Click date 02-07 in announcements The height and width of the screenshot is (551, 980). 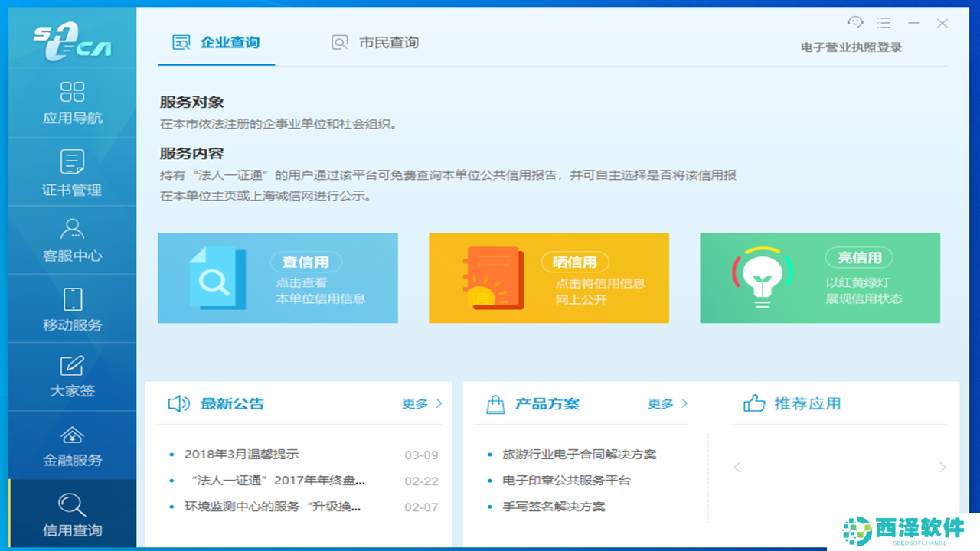point(421,507)
